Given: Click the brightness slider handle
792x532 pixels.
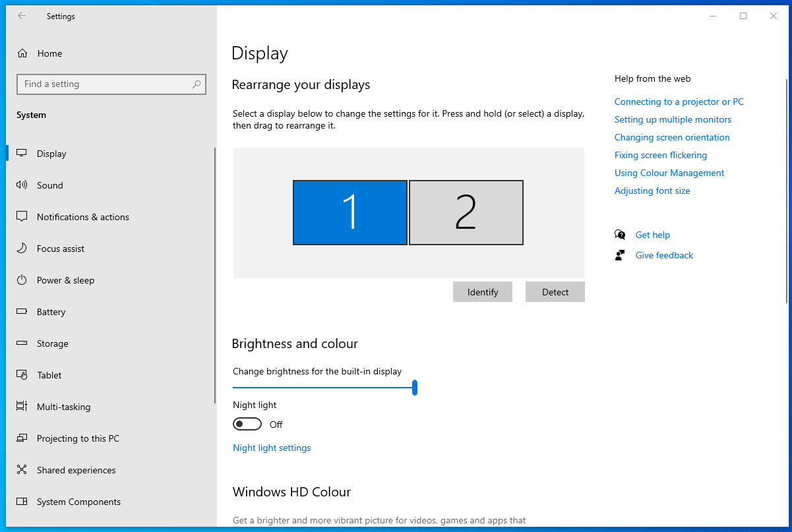Looking at the screenshot, I should point(415,388).
